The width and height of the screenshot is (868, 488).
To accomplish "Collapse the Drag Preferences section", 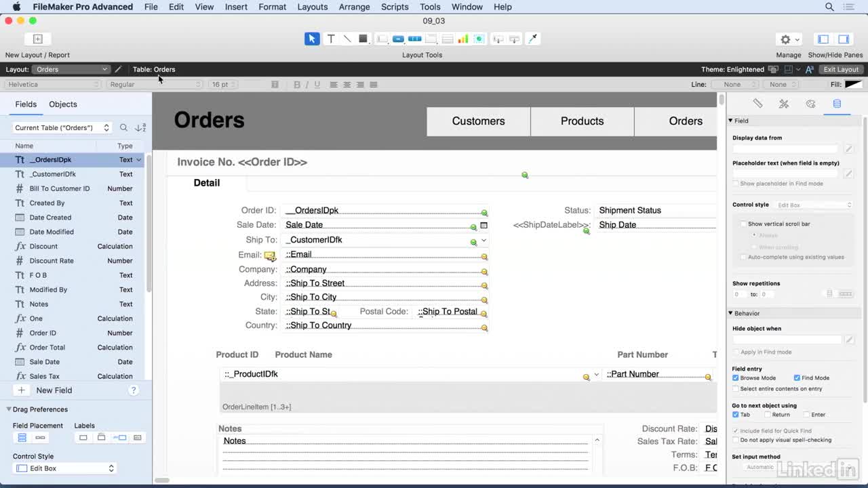I will tap(9, 409).
